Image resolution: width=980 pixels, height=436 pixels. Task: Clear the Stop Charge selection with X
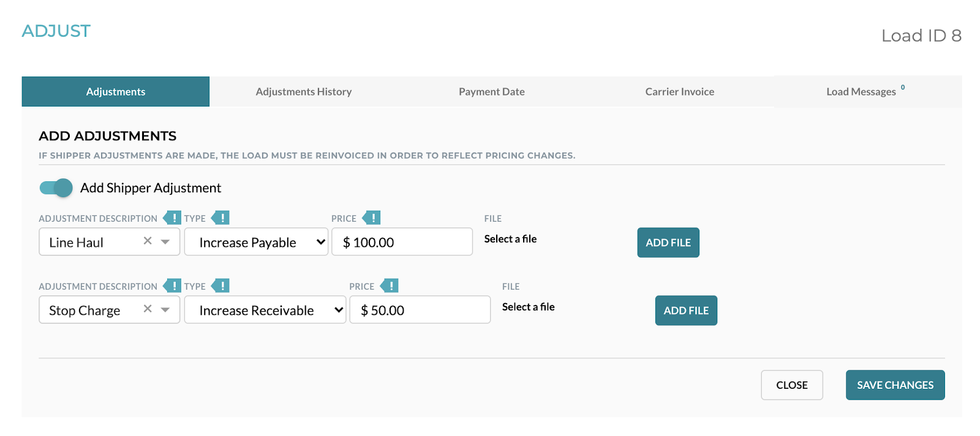(x=148, y=309)
